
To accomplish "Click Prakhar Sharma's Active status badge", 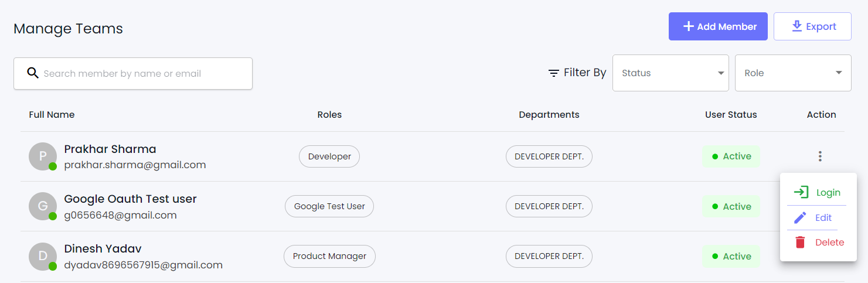I will (731, 156).
